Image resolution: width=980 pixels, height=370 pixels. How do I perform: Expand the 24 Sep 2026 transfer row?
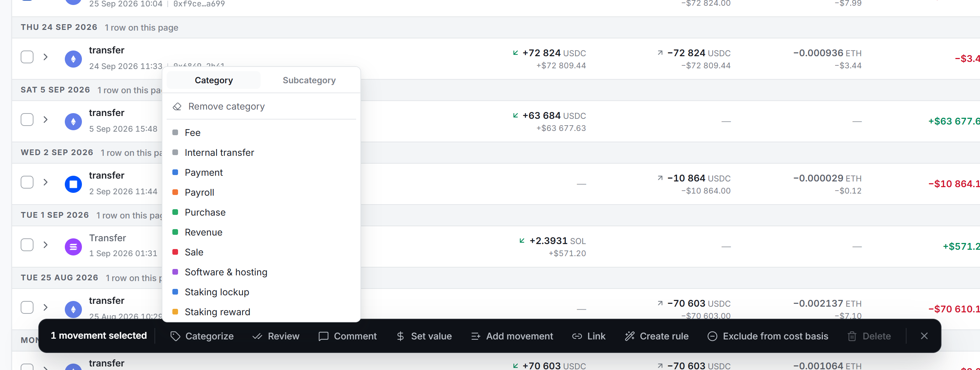[46, 57]
